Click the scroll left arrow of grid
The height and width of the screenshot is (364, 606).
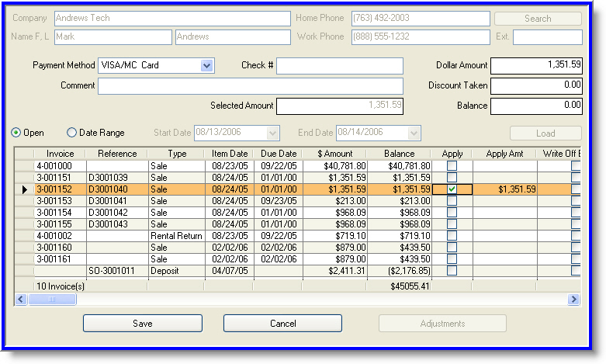coord(21,299)
